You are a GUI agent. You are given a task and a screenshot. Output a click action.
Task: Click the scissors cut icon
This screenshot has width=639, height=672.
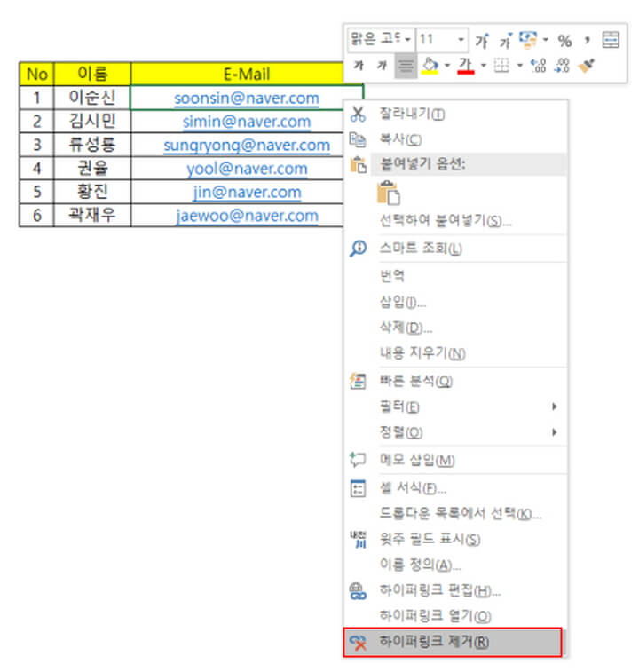[x=358, y=114]
